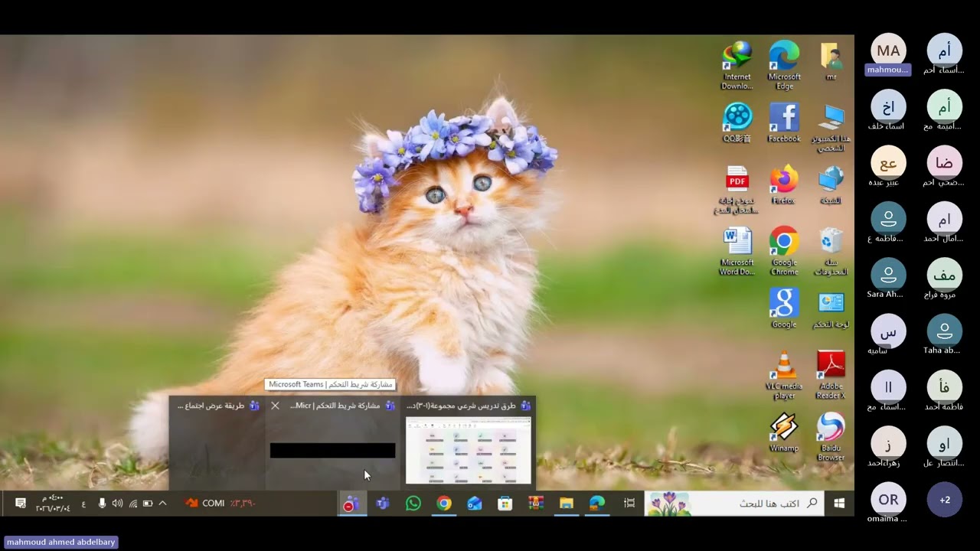Viewport: 980px width, 551px height.
Task: Switch input language indicator ع
Action: pyautogui.click(x=84, y=503)
